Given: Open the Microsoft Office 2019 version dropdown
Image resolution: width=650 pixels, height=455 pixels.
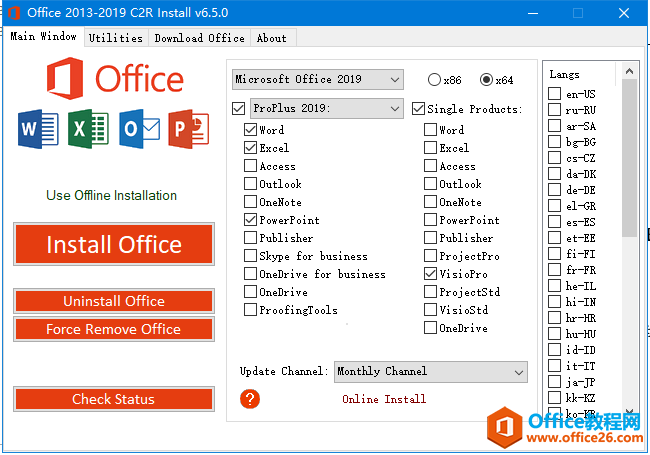Looking at the screenshot, I should 316,79.
